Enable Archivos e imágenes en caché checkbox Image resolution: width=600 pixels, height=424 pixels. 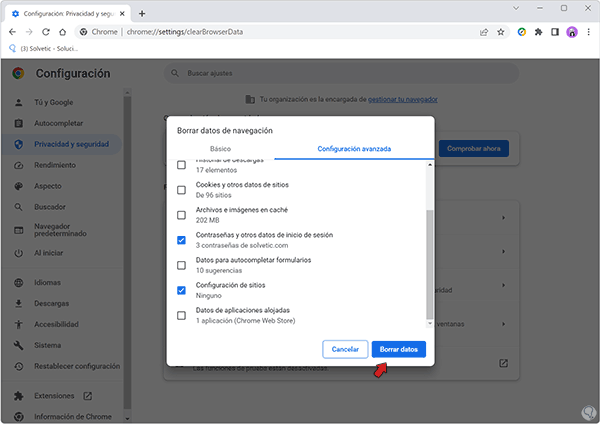coord(181,215)
